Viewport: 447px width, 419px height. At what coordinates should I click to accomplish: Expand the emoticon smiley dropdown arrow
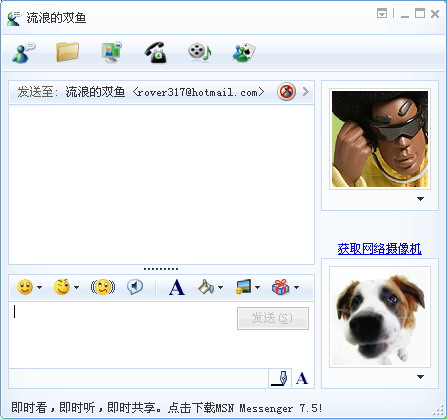40,287
